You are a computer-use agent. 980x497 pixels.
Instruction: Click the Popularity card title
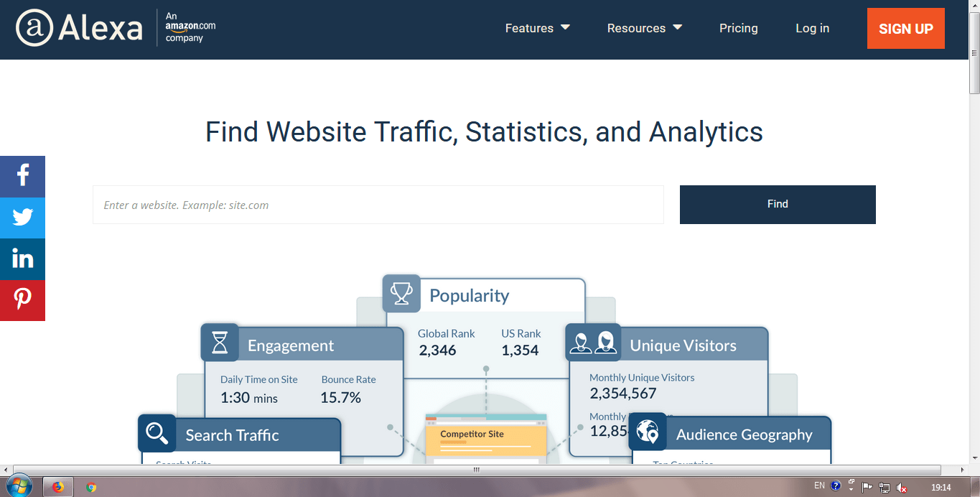470,295
